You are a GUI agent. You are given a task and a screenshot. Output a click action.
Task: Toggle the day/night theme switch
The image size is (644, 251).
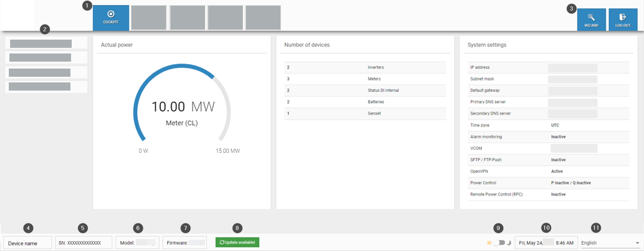coord(499,243)
